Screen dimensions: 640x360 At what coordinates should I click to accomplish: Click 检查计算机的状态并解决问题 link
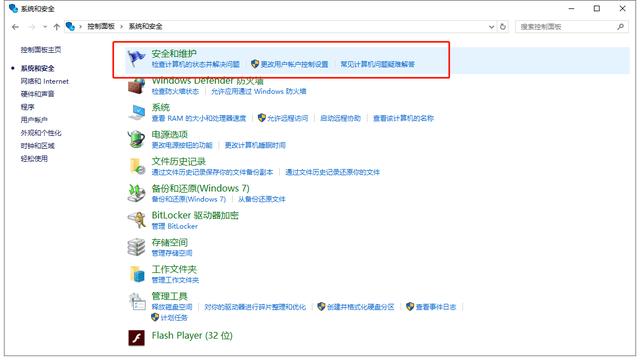(x=196, y=64)
